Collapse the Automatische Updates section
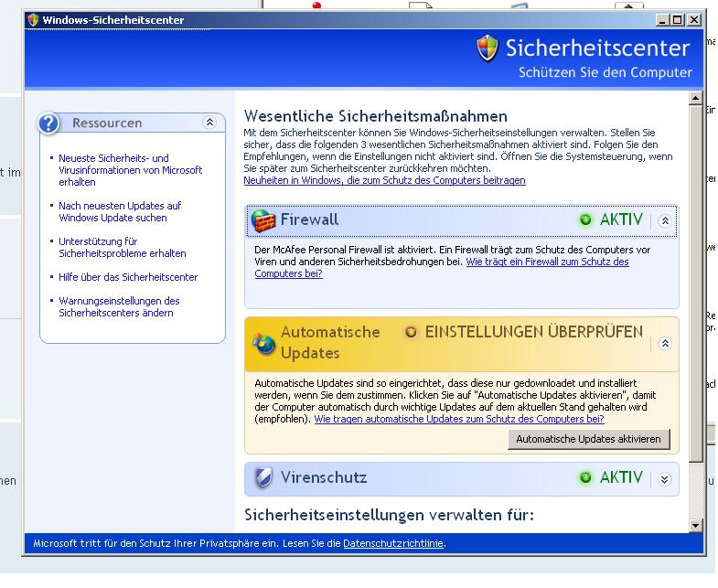The width and height of the screenshot is (718, 588). pos(665,344)
